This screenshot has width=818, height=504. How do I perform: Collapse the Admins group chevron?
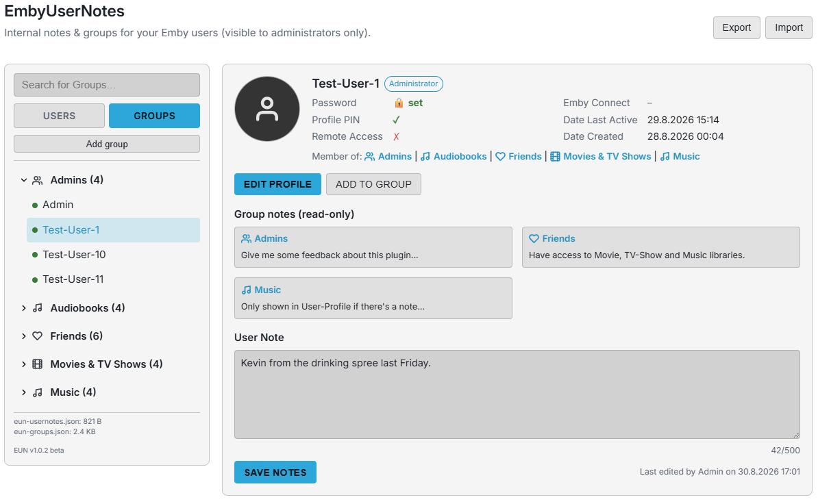tap(23, 180)
